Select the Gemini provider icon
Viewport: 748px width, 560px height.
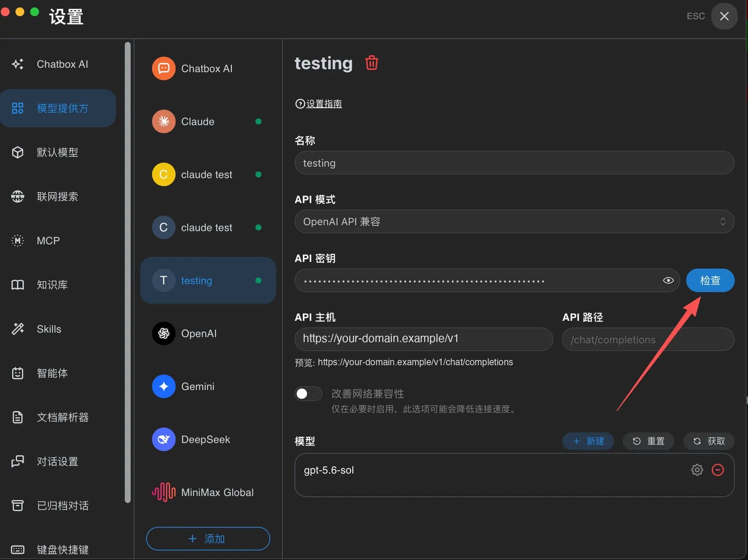point(164,387)
